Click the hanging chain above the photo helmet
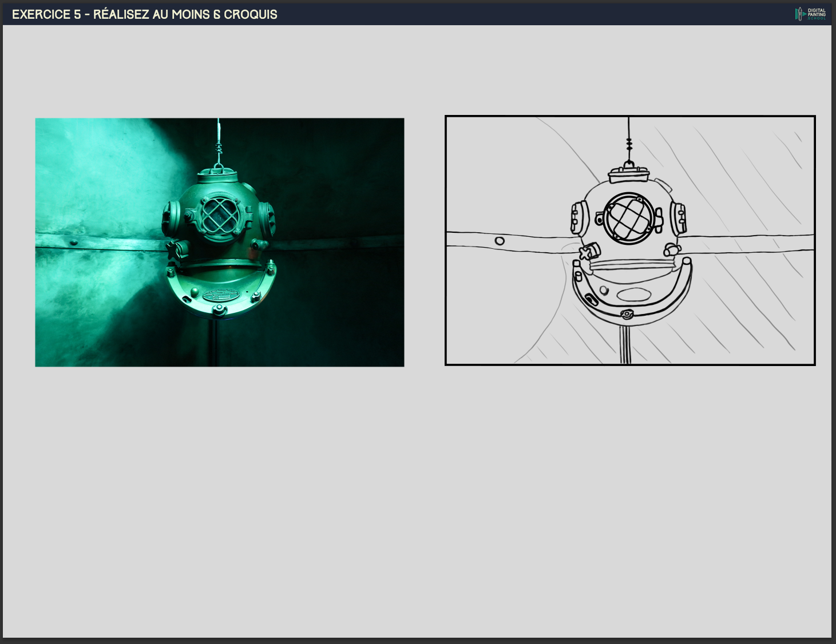 point(218,142)
